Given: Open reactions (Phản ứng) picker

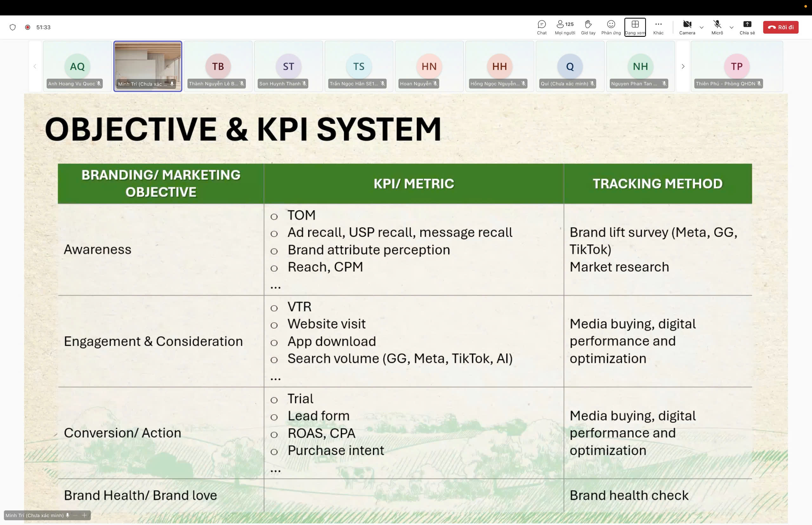Looking at the screenshot, I should pos(611,27).
